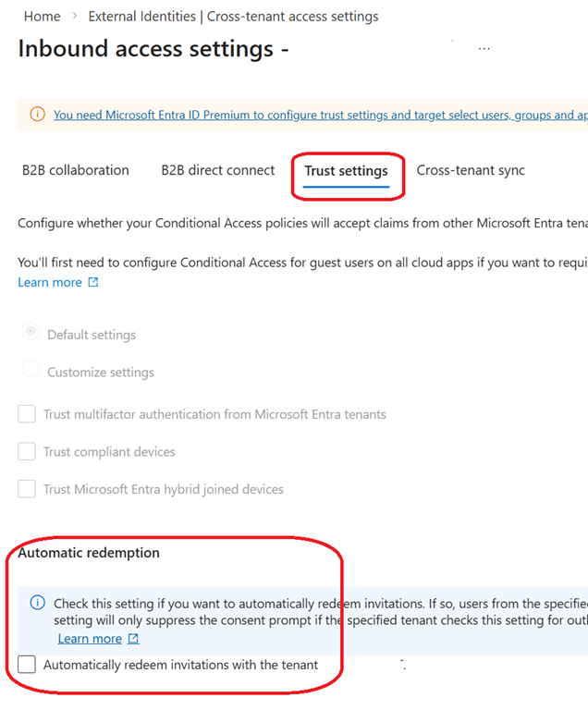Open External Identities cross-tenant access breadcrumb
The width and height of the screenshot is (588, 710).
pos(233,17)
